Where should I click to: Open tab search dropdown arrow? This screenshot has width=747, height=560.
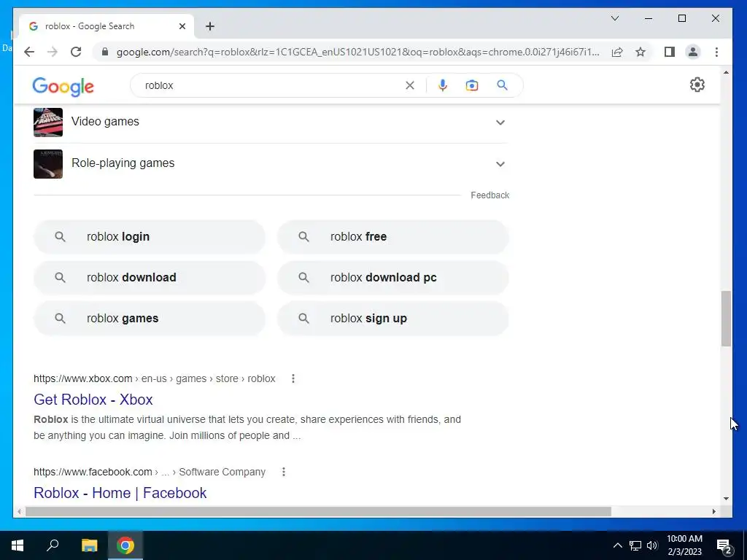(x=615, y=18)
